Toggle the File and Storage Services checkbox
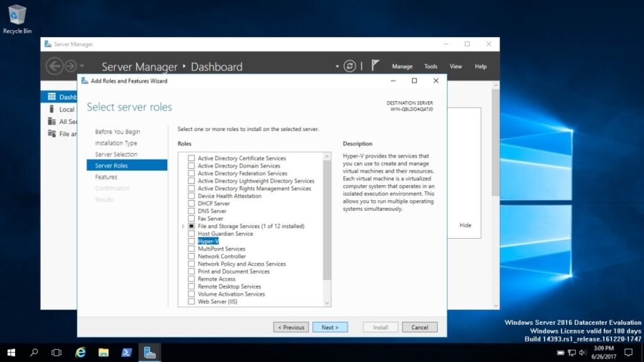The image size is (644, 362). click(191, 226)
